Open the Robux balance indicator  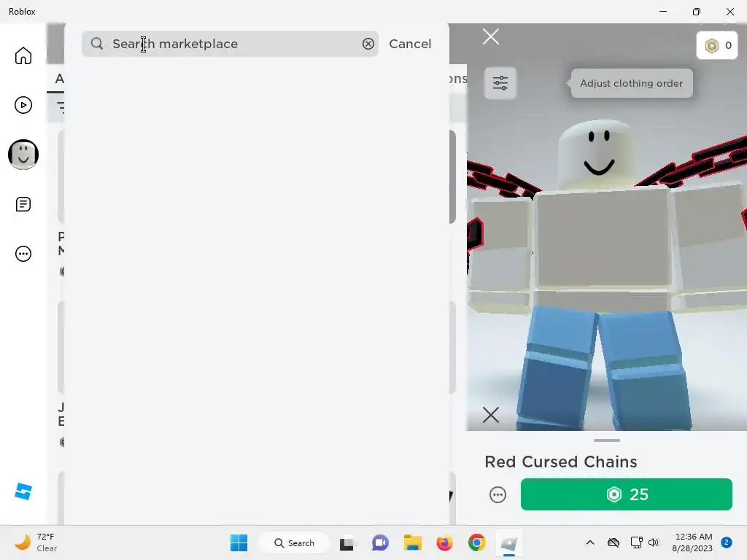pos(717,45)
